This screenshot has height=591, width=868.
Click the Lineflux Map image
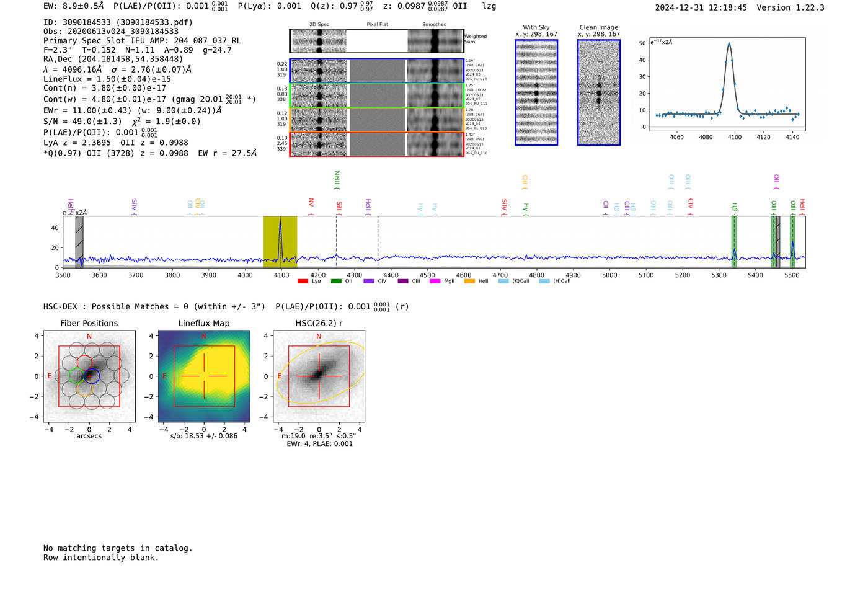point(204,376)
